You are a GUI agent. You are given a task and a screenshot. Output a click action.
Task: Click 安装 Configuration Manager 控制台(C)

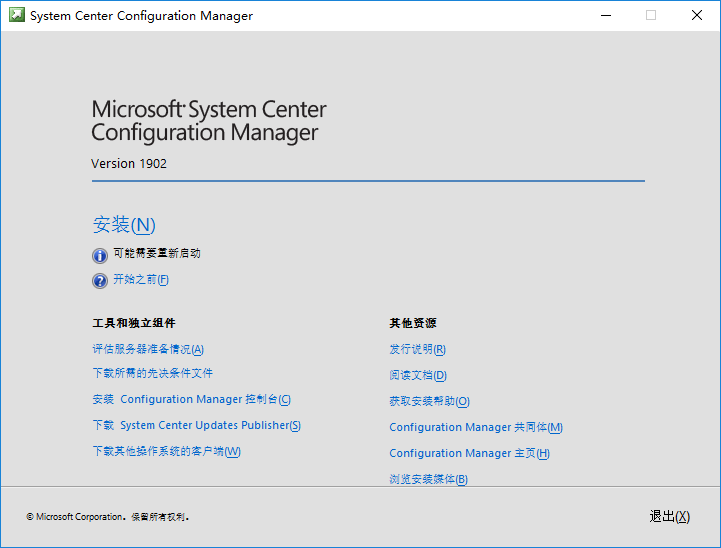(192, 399)
